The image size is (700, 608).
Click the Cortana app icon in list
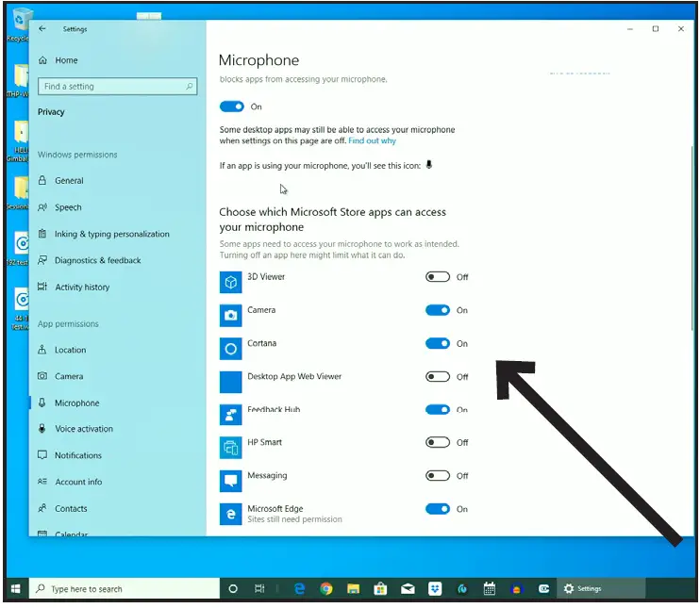(x=230, y=349)
